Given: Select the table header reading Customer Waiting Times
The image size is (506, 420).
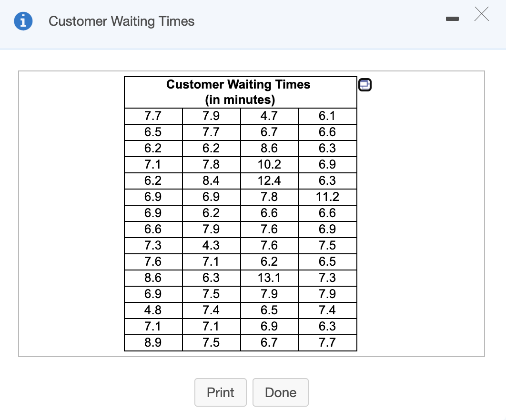Looking at the screenshot, I should coord(238,84).
